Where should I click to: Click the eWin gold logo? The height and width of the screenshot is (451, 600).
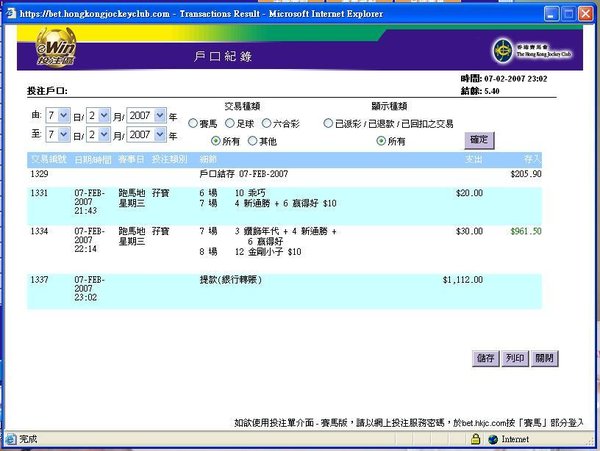pyautogui.click(x=56, y=47)
